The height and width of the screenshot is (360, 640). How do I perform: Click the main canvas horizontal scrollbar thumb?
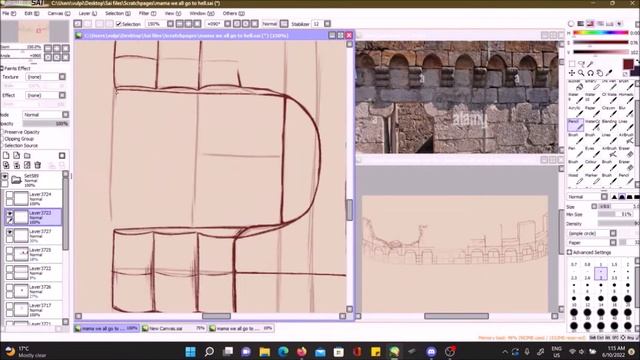[x=216, y=316]
